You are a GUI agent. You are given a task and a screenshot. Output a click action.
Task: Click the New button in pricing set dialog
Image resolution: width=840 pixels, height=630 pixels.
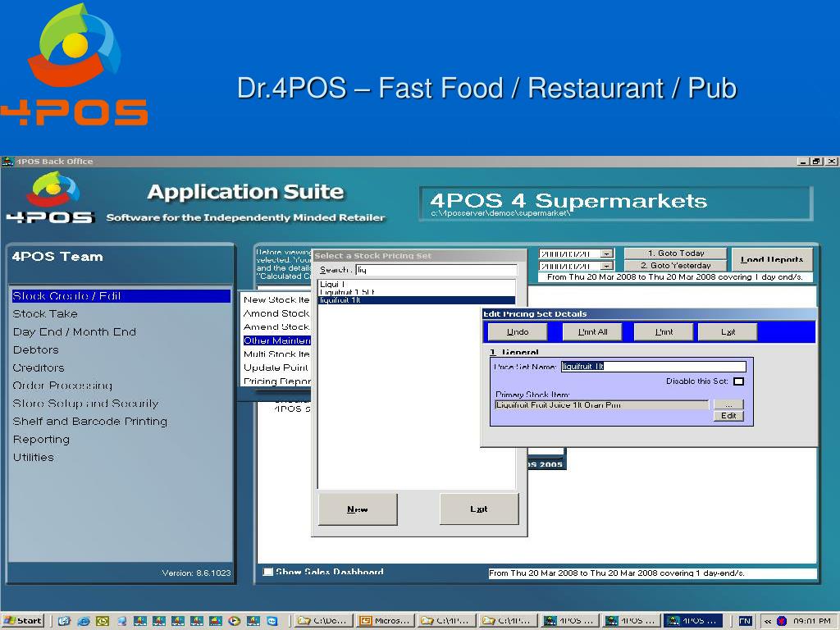tap(358, 509)
